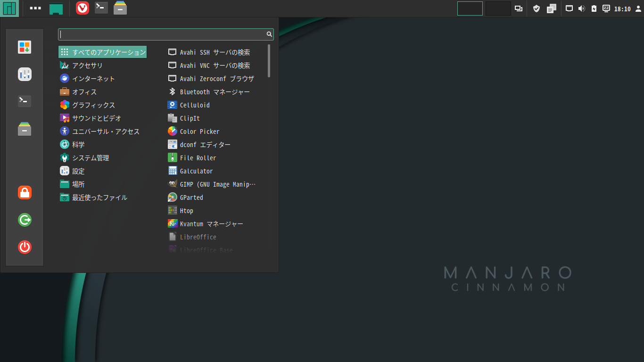This screenshot has height=362, width=644.
Task: Open the volume applet in the panel
Action: [x=582, y=8]
